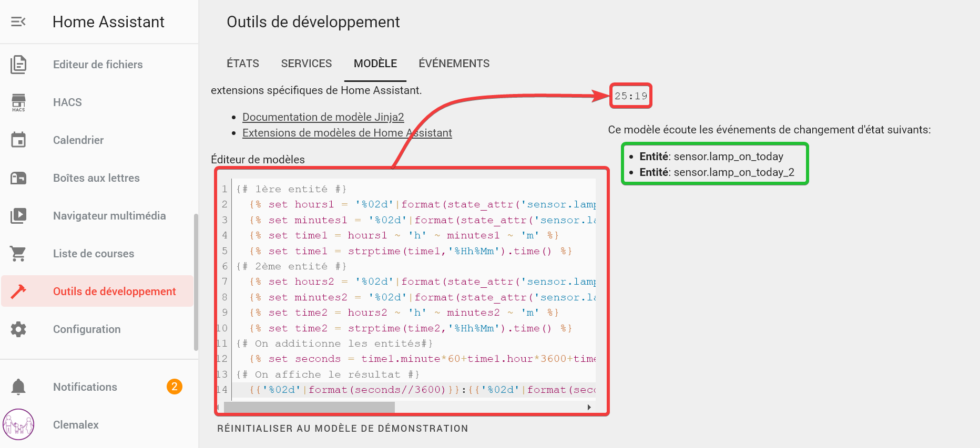Click code line 13 On affiche le résultat
The height and width of the screenshot is (448, 980).
pyautogui.click(x=328, y=374)
